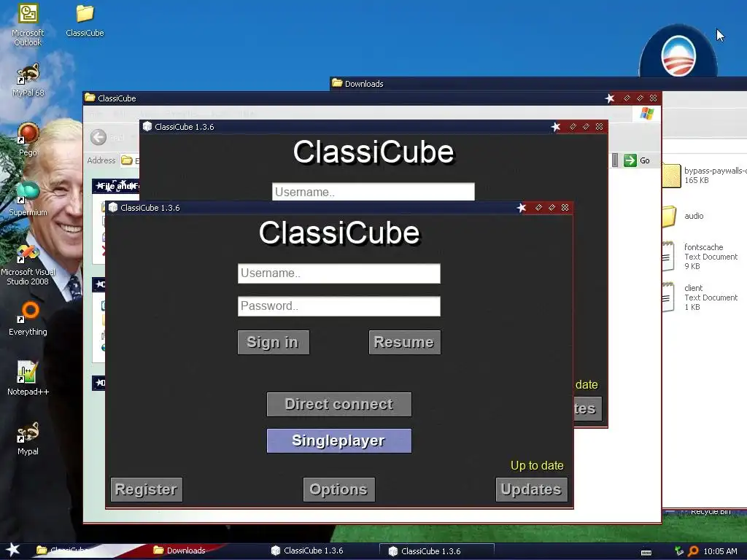Viewport: 747px width, 560px height.
Task: Open the launcher Options
Action: [338, 489]
